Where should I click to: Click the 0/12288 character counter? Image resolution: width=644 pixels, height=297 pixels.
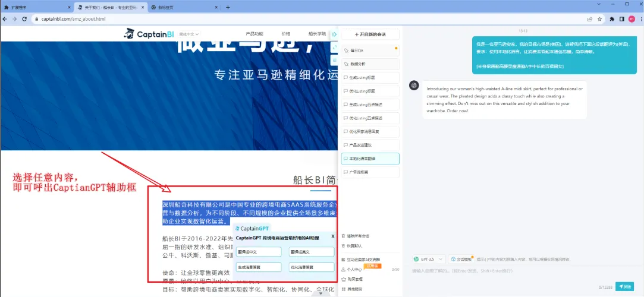coord(606,287)
